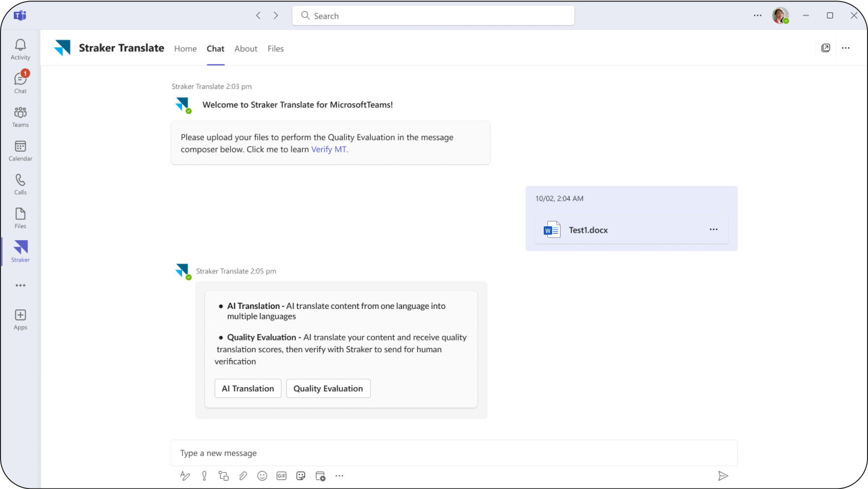Set delivery options with the exclamation icon
868x489 pixels.
(x=204, y=476)
